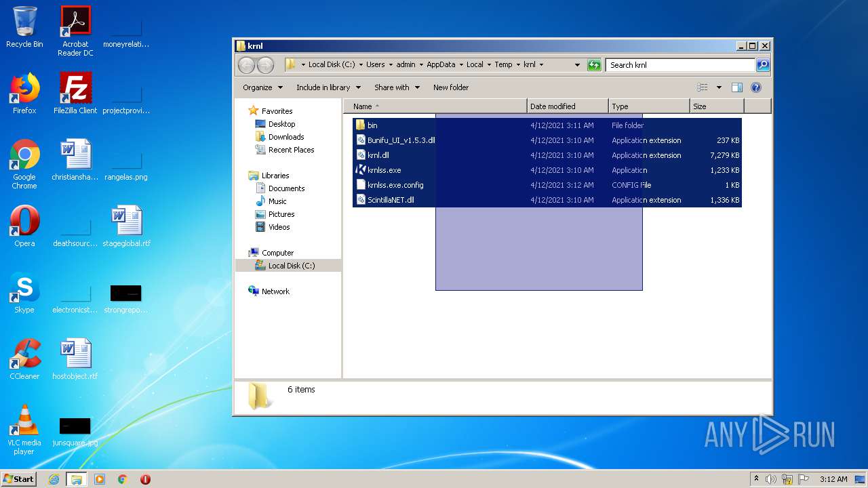Open the krnlss.exe application file

[x=384, y=170]
